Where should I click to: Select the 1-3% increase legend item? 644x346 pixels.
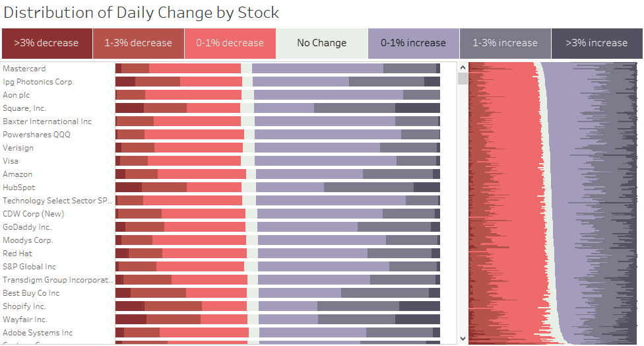point(505,43)
